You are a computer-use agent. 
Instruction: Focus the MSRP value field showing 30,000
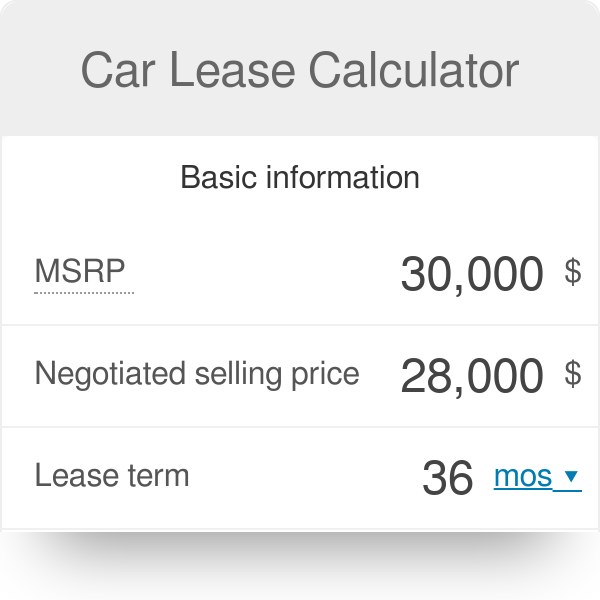point(471,273)
